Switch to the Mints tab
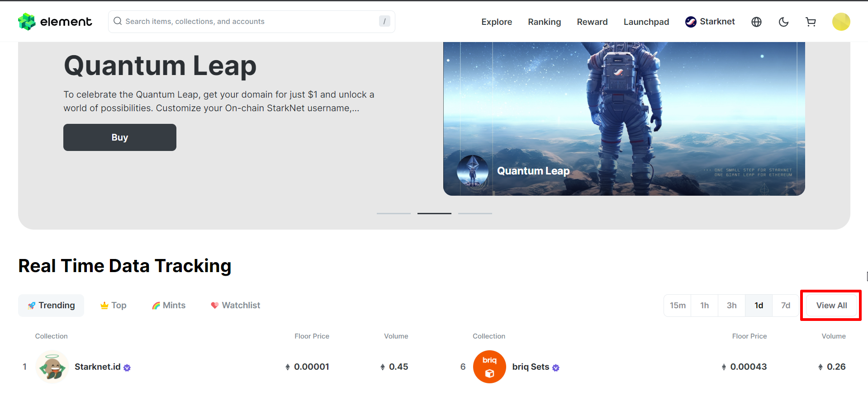Viewport: 868px width, 400px height. coord(169,306)
